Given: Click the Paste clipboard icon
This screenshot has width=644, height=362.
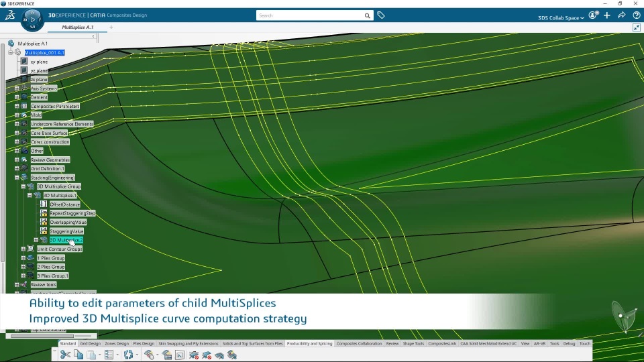Looking at the screenshot, I should point(92,355).
